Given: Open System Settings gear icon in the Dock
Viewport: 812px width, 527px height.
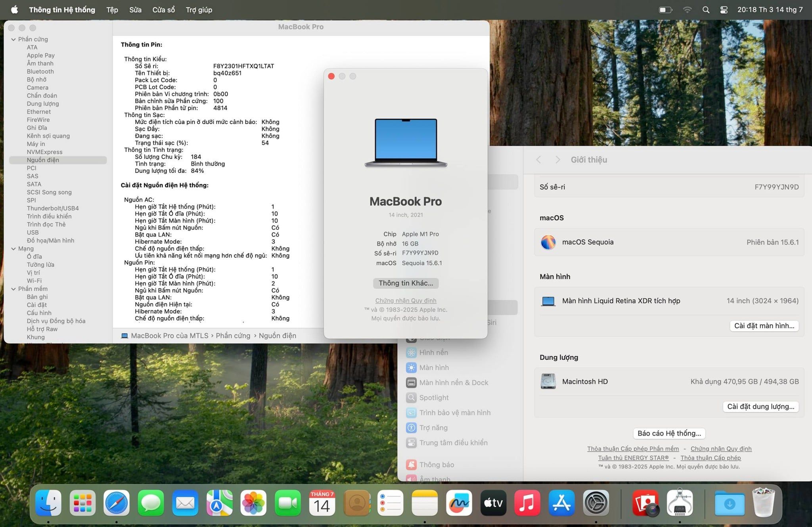Looking at the screenshot, I should coord(596,503).
